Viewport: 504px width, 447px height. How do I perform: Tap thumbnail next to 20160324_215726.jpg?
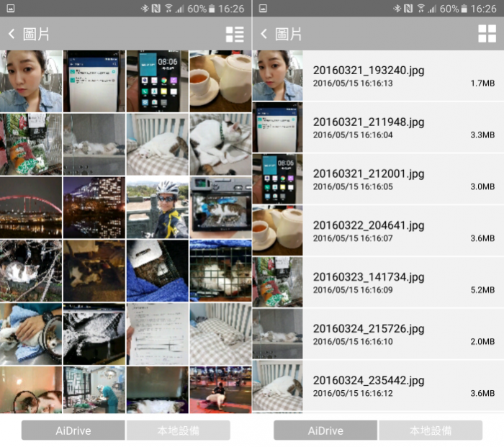[277, 334]
